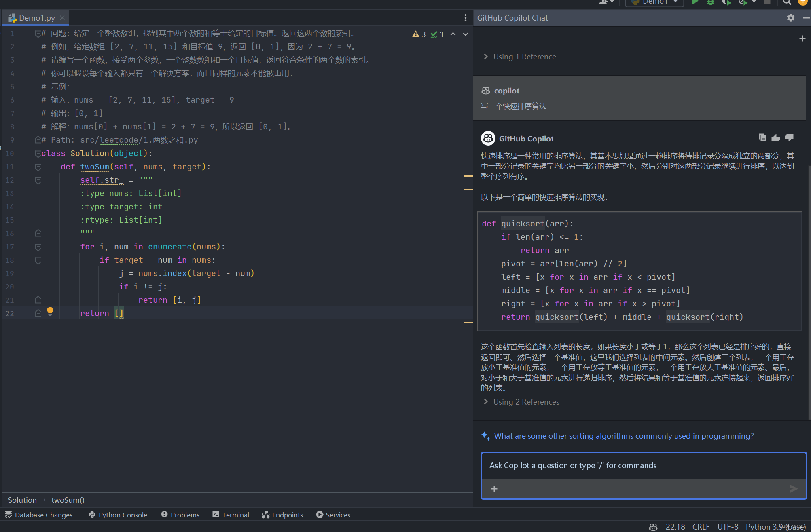
Task: Open the Database Changes tool window
Action: 39,515
